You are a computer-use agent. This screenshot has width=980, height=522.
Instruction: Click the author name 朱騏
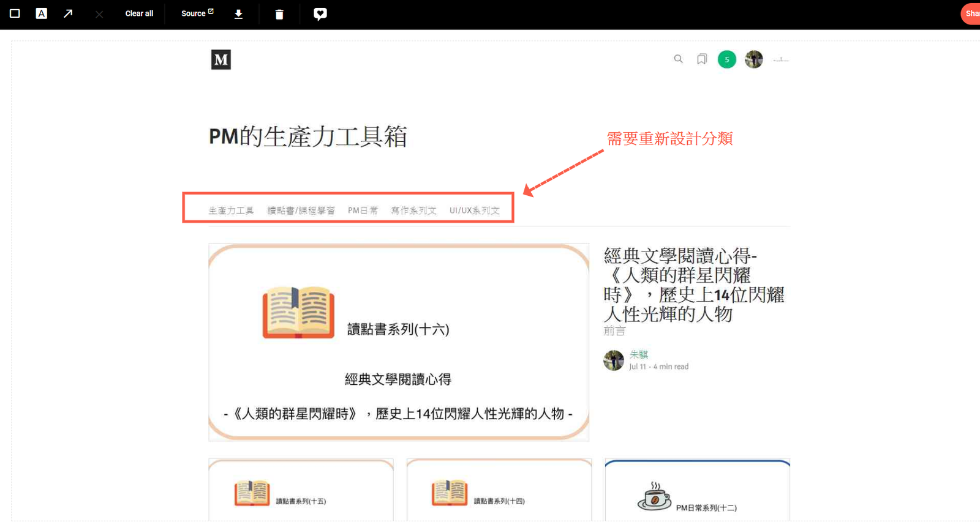tap(638, 354)
